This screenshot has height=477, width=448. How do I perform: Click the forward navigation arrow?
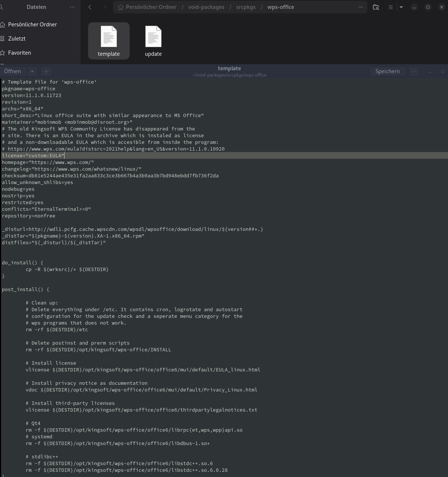click(x=104, y=7)
